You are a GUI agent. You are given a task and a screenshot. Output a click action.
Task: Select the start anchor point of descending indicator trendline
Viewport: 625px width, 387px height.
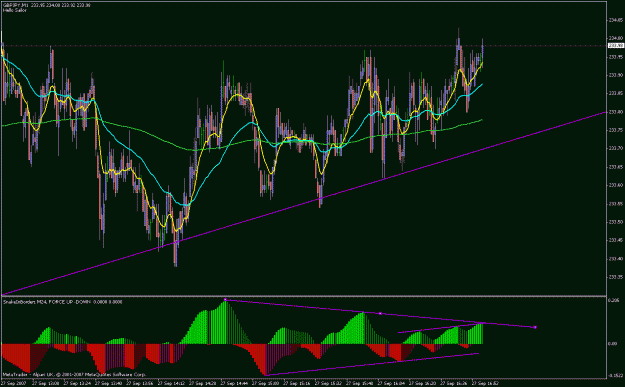pyautogui.click(x=225, y=299)
